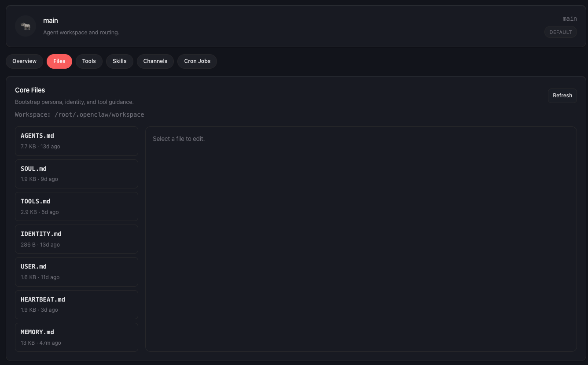
Task: Click the moose avatar icon
Action: tap(25, 26)
